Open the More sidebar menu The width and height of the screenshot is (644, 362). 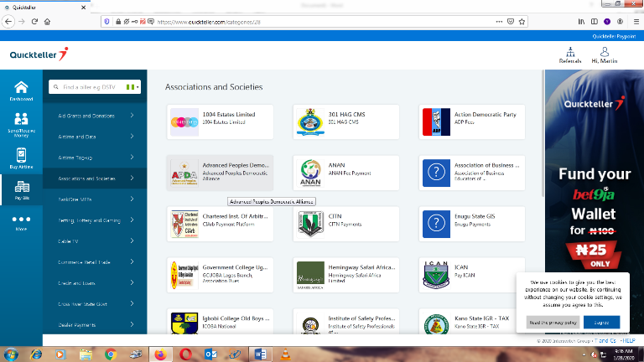pyautogui.click(x=21, y=222)
